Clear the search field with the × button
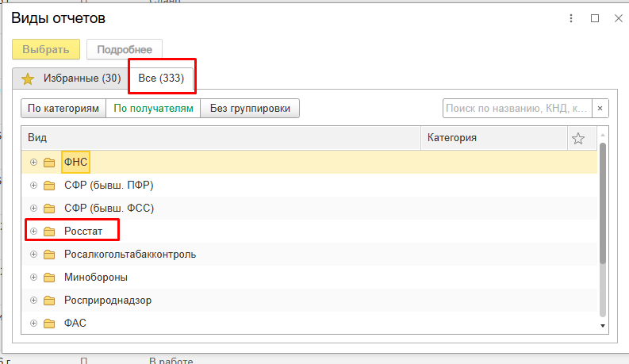Image resolution: width=629 pixels, height=364 pixels. click(x=600, y=108)
